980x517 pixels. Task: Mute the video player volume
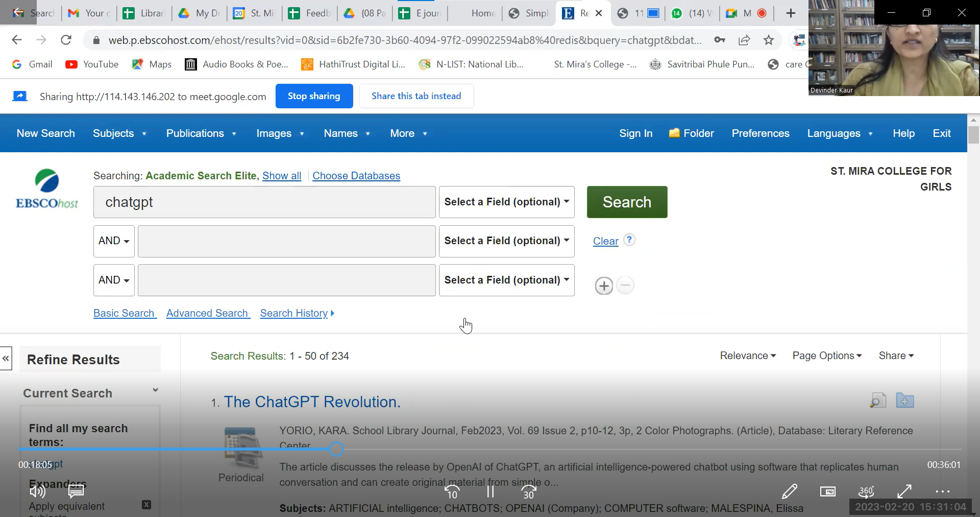click(37, 491)
